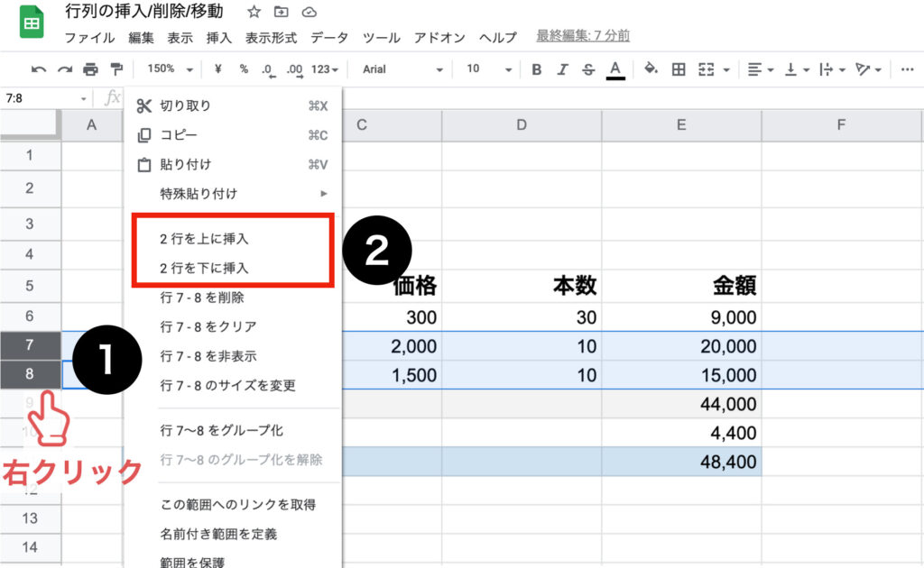Open text rotation dropdown
Image resolution: width=924 pixels, height=568 pixels.
[x=868, y=69]
